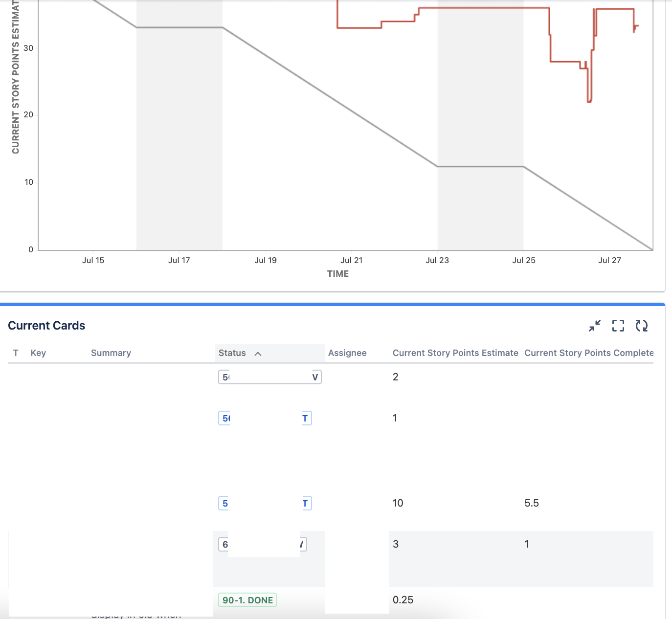
Task: Click the Current Cards panel title
Action: (46, 326)
